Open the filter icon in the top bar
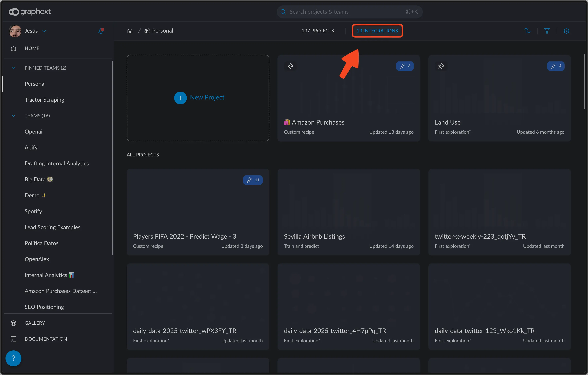Image resolution: width=588 pixels, height=375 pixels. 547,31
